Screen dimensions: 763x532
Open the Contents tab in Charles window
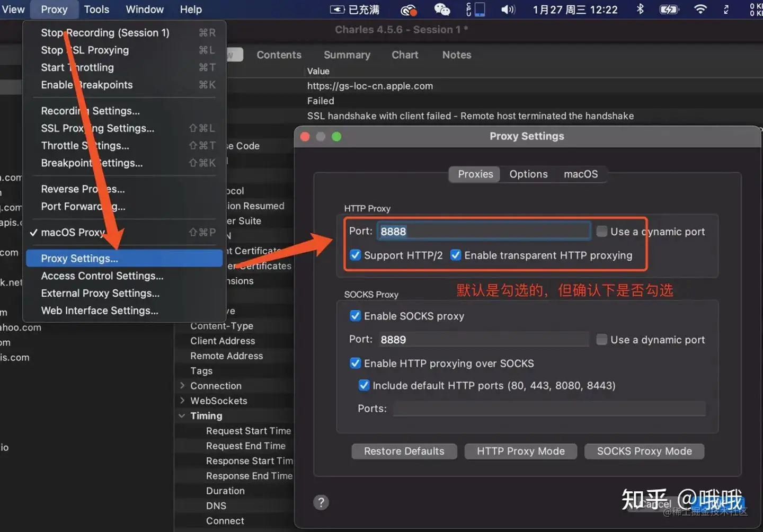point(279,55)
